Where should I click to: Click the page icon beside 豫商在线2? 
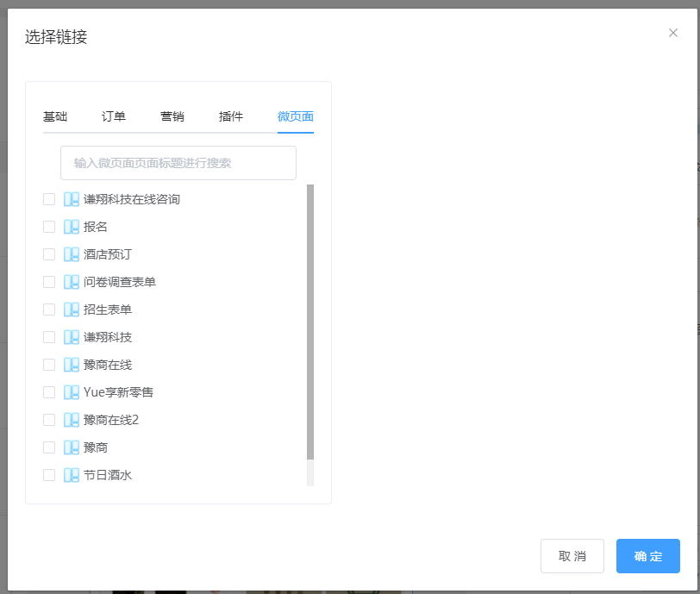pyautogui.click(x=72, y=420)
